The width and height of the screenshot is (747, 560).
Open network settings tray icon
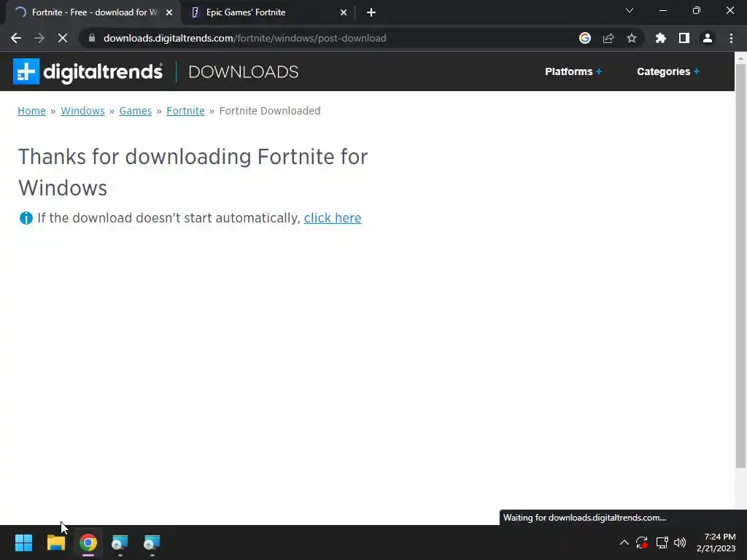662,542
